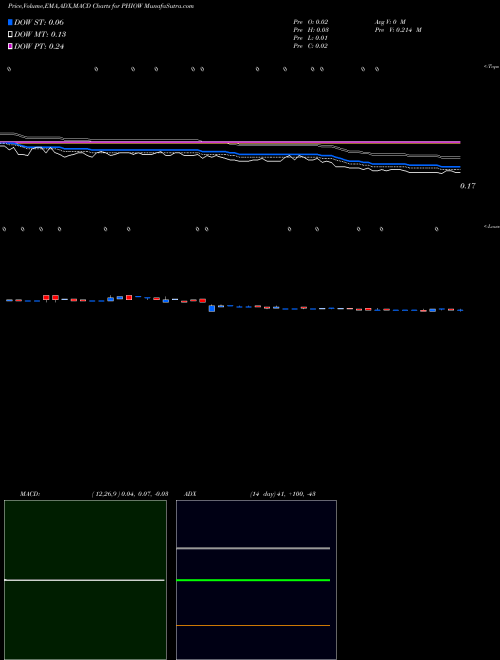Click the MACD panel title
500x660 pixels.
point(30,494)
